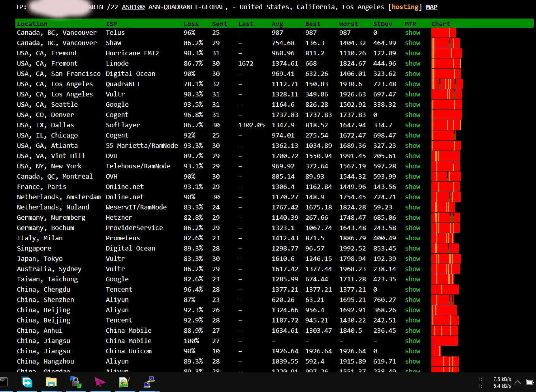Click the '7.5 kB/s' upload speed readout
The width and height of the screenshot is (536, 392).
coord(502,379)
